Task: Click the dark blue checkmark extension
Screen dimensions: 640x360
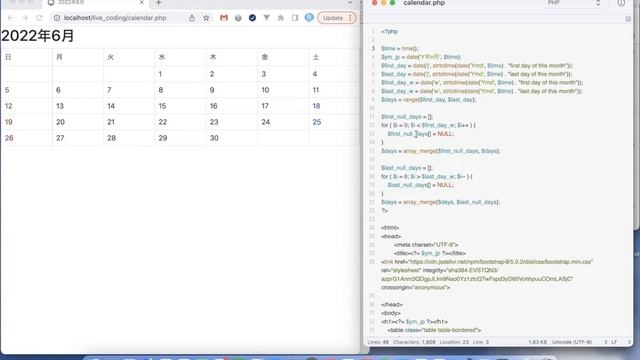Action: 252,18
